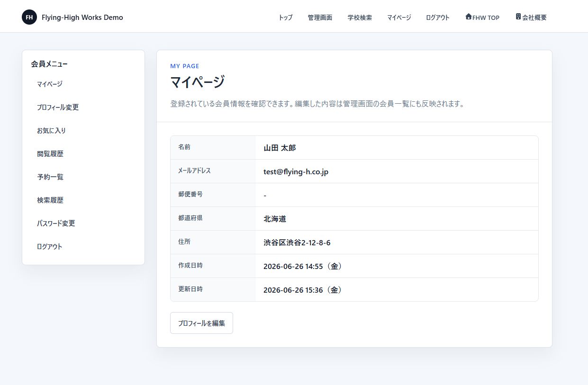
Task: Click the email value test@flying-h.co.jp
Action: coord(296,171)
